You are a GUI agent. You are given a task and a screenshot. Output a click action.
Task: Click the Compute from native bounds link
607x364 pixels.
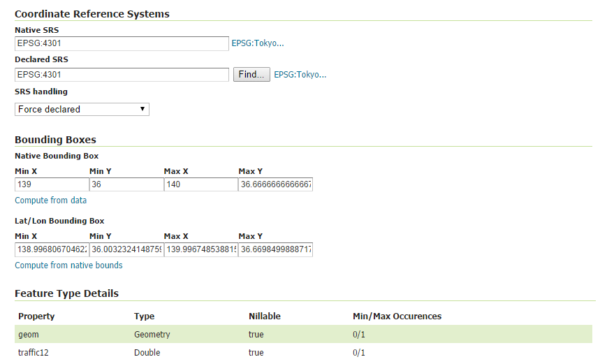coord(68,265)
